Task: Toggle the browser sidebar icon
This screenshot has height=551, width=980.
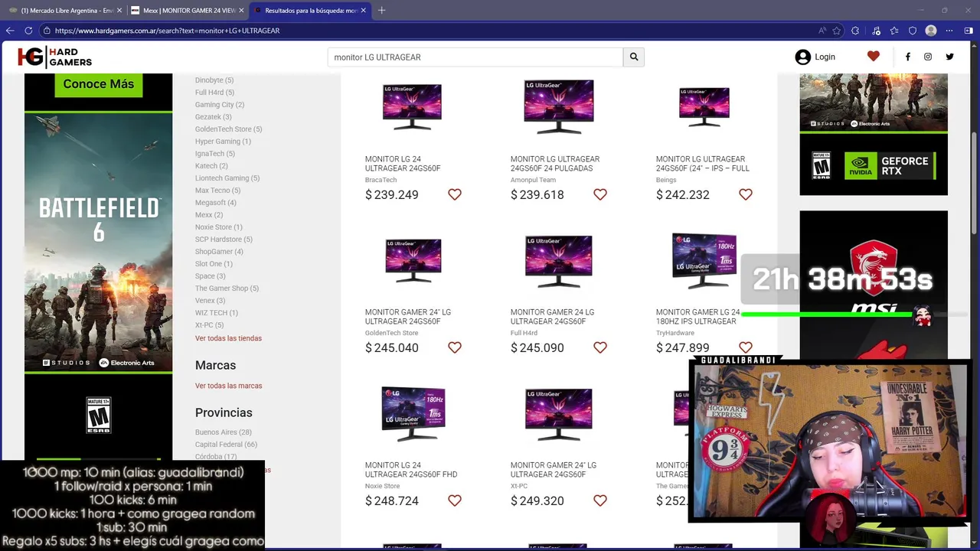Action: (969, 31)
